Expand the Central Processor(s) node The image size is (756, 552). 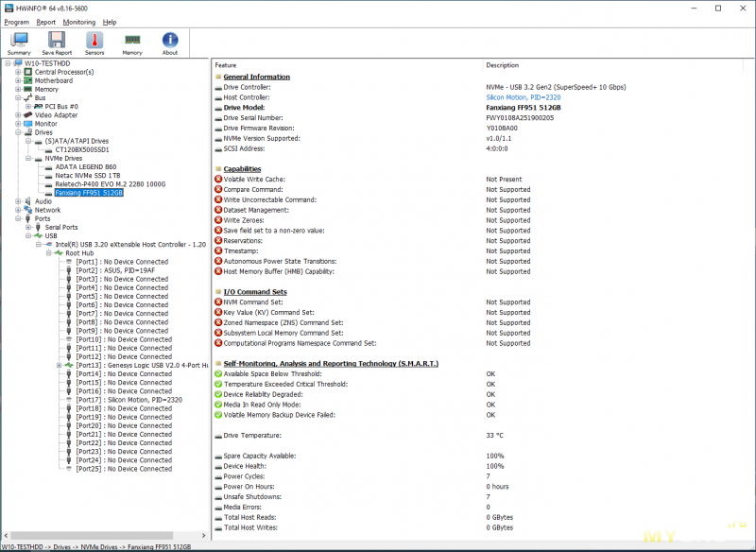tap(18, 72)
